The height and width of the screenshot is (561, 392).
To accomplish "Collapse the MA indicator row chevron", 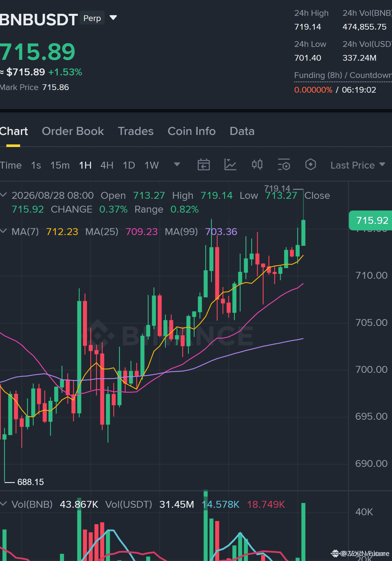I will click(x=3, y=231).
